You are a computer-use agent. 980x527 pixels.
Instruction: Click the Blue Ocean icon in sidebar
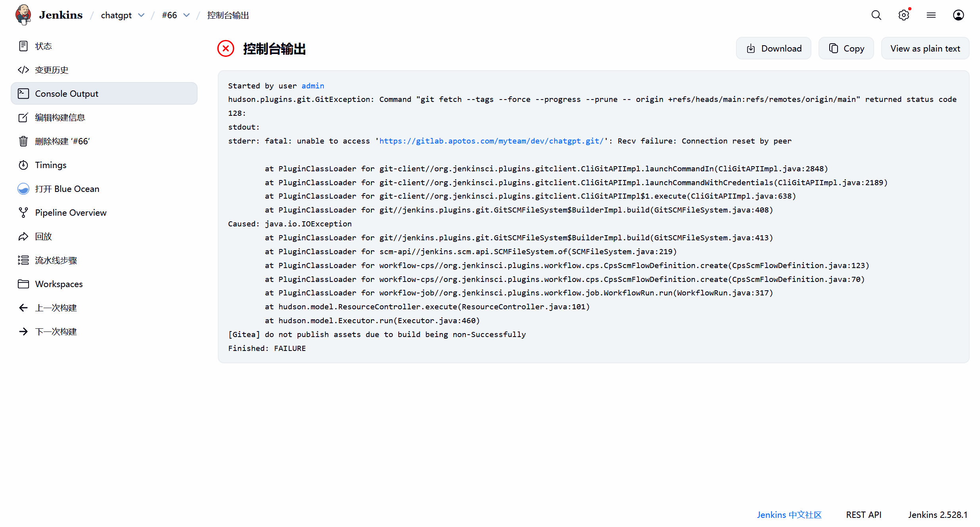pos(23,189)
